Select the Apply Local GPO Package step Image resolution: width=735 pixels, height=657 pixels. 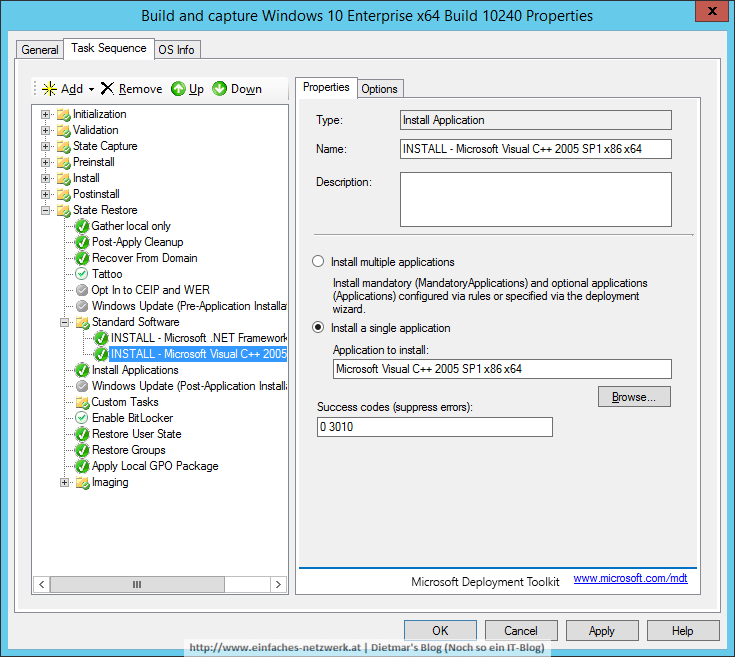click(155, 466)
